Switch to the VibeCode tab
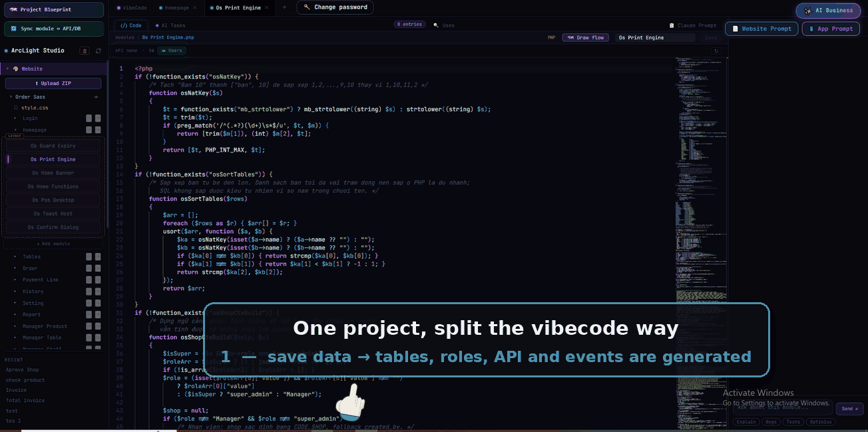Image resolution: width=868 pixels, height=432 pixels. [132, 7]
